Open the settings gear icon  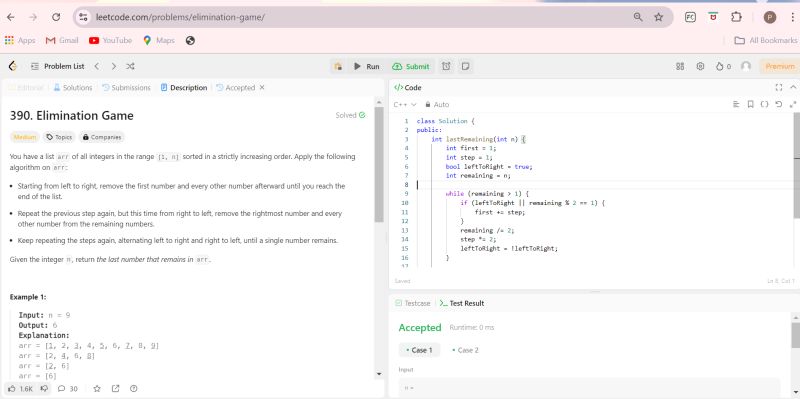coord(701,66)
